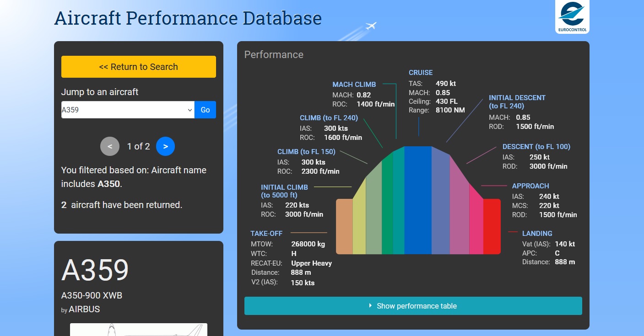Viewport: 644px width, 336px height.
Task: Go to previous aircraft result
Action: [x=110, y=146]
